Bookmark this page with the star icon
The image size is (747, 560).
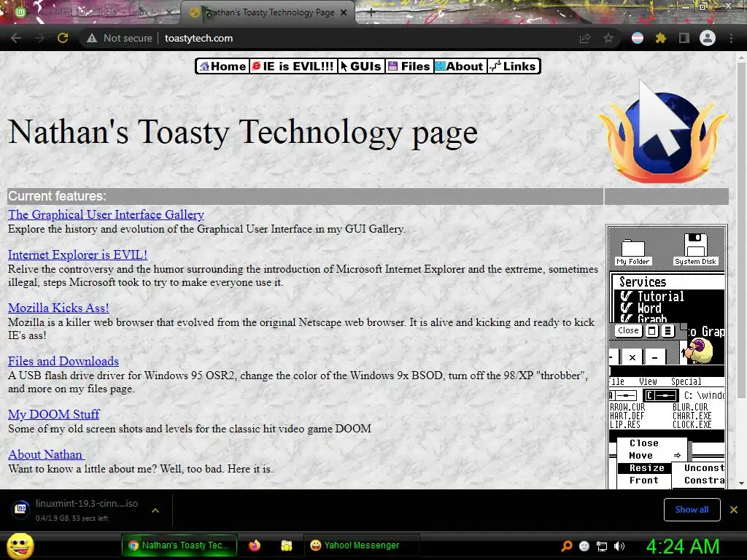pyautogui.click(x=608, y=38)
